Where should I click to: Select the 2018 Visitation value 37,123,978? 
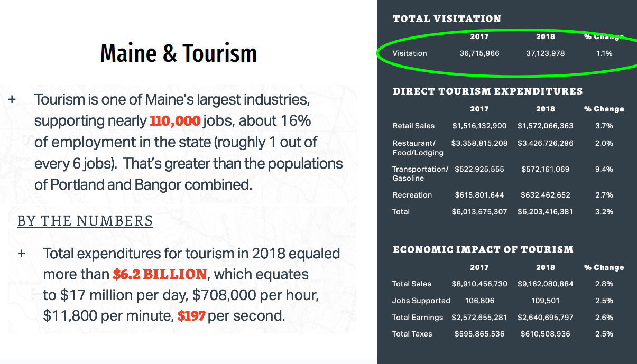pos(545,53)
